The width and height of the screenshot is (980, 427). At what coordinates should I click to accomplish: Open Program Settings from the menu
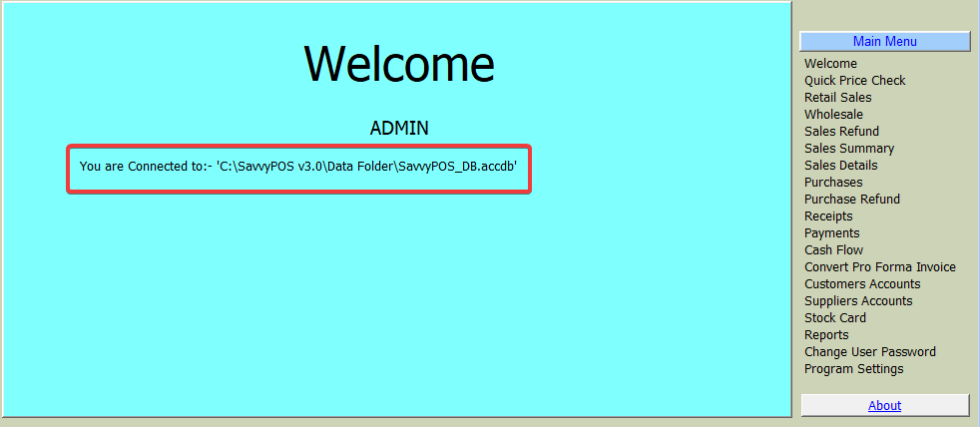[x=853, y=369]
